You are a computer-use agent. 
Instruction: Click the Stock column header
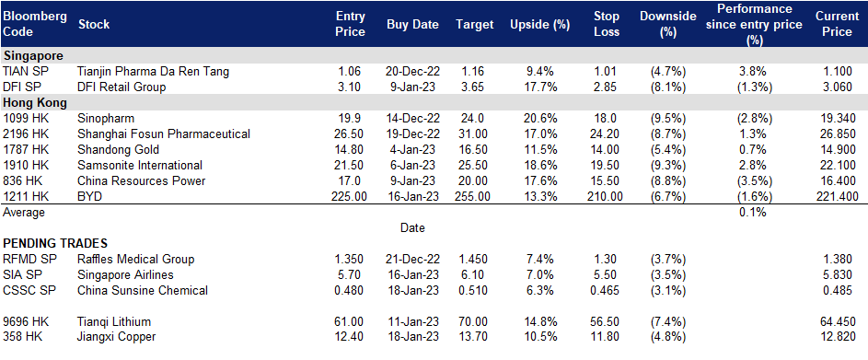click(94, 24)
